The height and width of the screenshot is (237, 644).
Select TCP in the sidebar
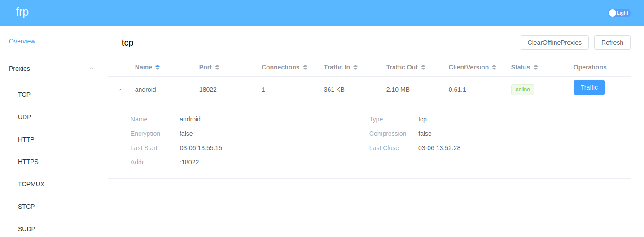click(x=24, y=95)
